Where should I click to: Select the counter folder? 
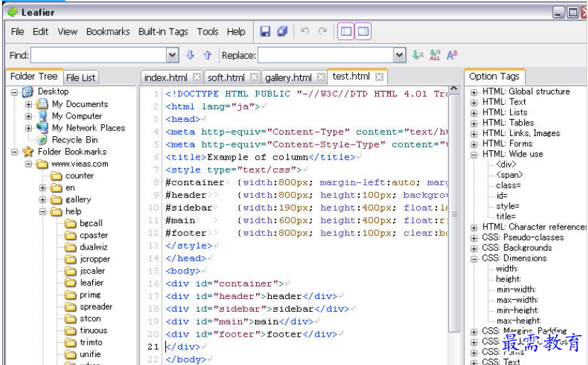pyautogui.click(x=79, y=176)
